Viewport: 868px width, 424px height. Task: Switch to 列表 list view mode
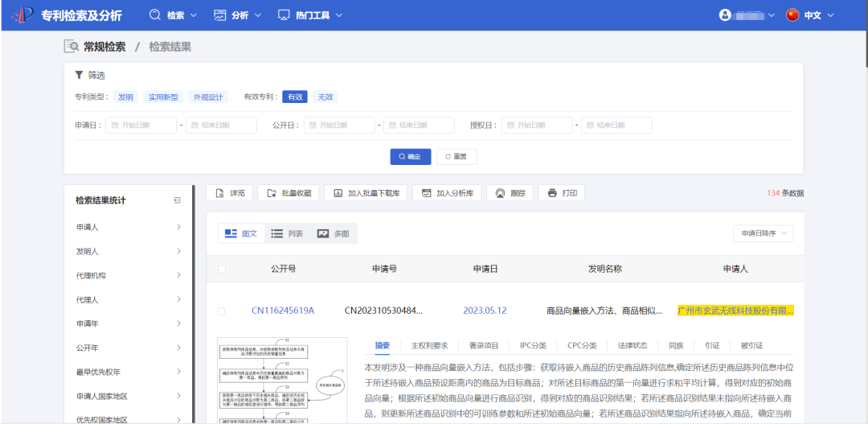coord(287,233)
